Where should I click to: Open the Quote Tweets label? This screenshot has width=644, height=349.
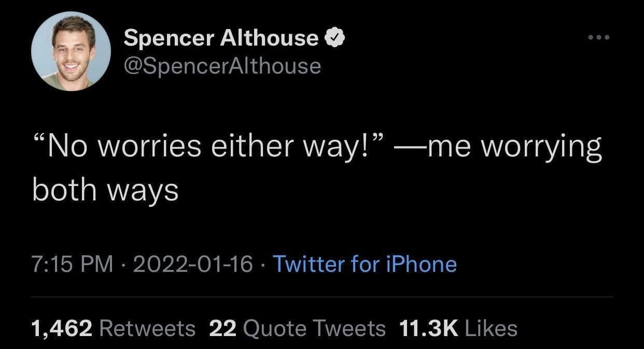pos(314,328)
